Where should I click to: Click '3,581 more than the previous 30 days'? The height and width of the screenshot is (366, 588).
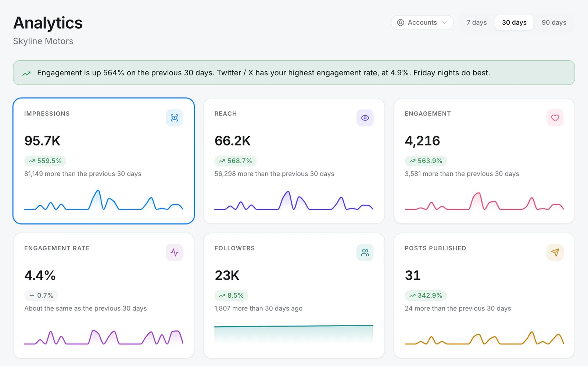click(x=462, y=174)
